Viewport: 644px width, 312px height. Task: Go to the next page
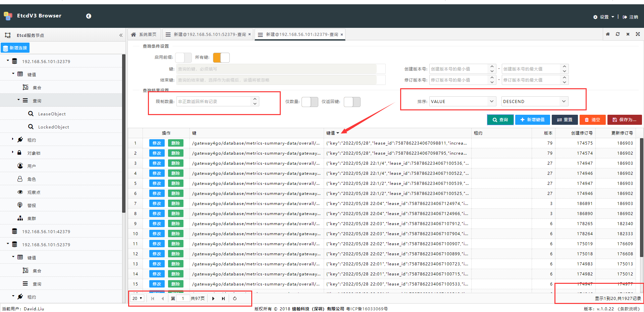coord(213,298)
